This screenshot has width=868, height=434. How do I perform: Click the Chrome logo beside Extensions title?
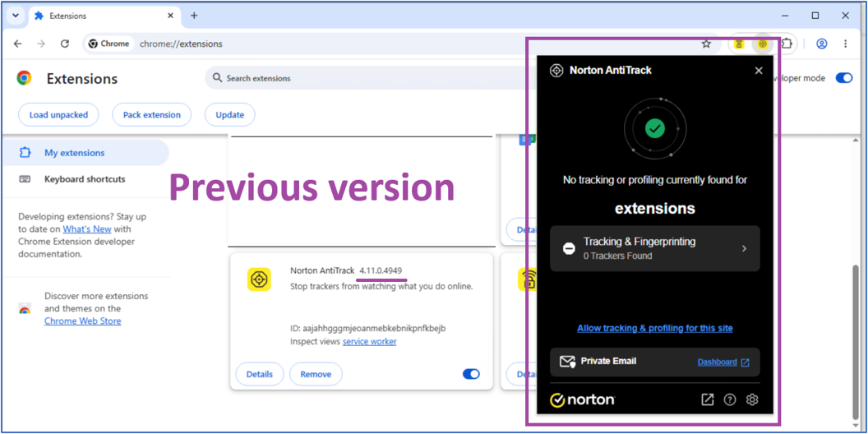pos(24,78)
